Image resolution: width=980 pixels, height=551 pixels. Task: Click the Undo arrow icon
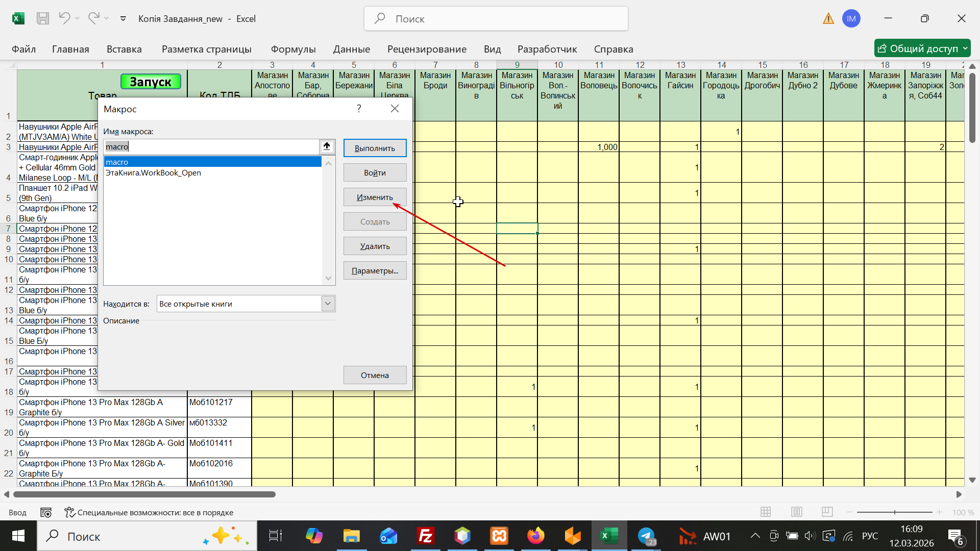[64, 18]
